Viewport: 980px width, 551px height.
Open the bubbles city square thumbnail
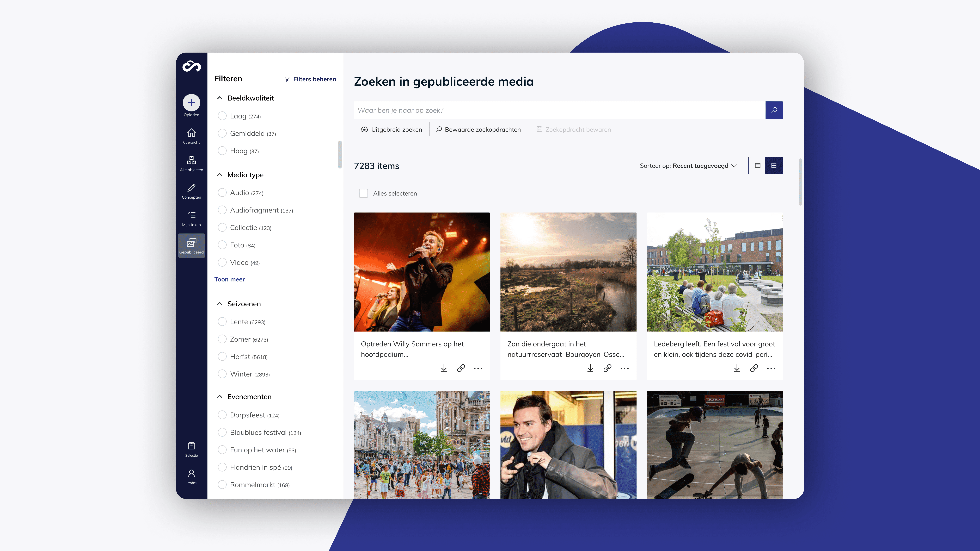tap(422, 445)
